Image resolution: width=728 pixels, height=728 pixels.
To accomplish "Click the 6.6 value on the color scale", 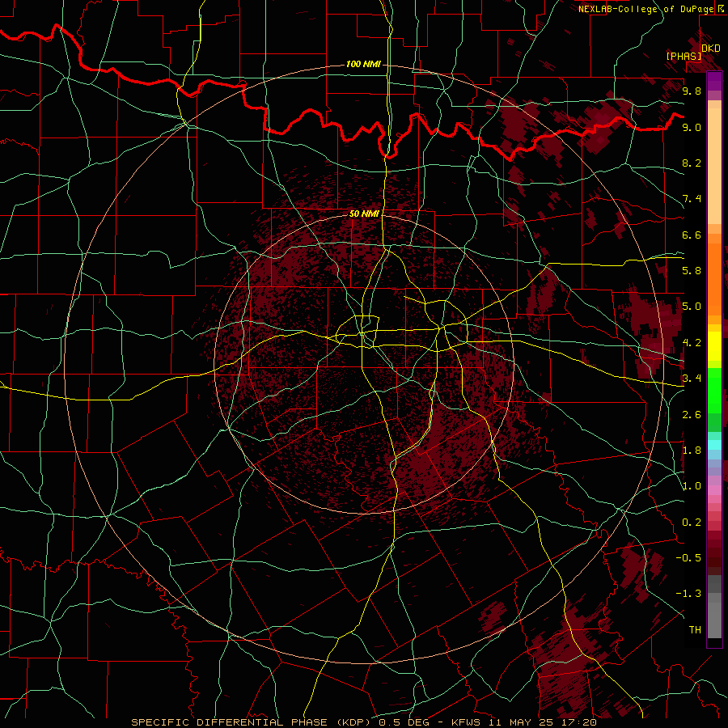I will pyautogui.click(x=692, y=235).
